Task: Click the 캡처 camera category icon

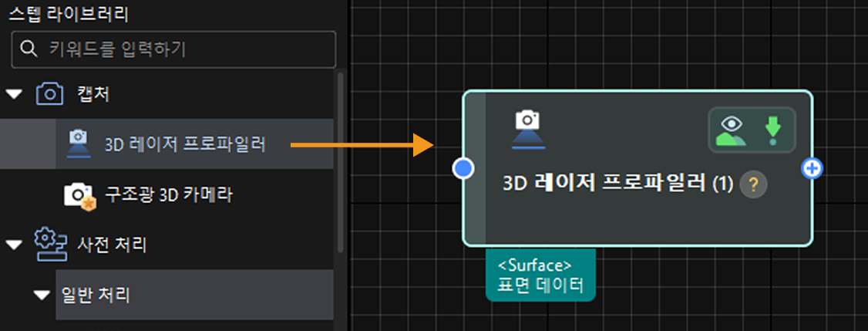Action: click(49, 94)
